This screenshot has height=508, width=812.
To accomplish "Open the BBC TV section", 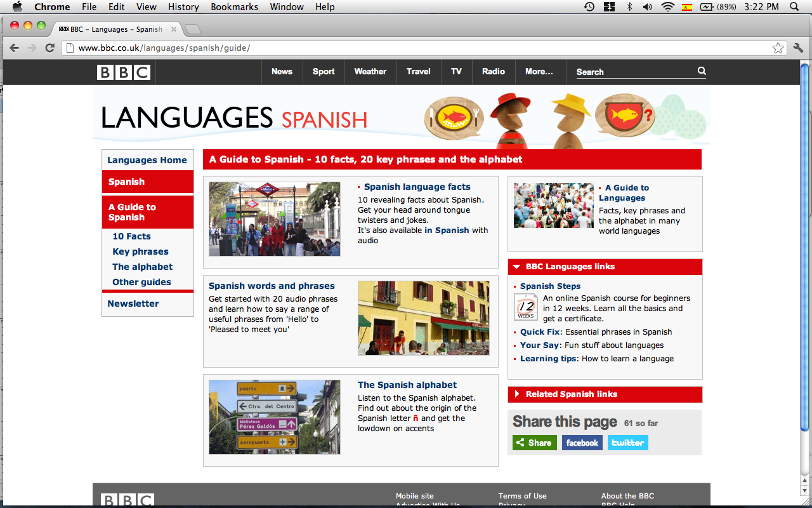I will (x=456, y=72).
